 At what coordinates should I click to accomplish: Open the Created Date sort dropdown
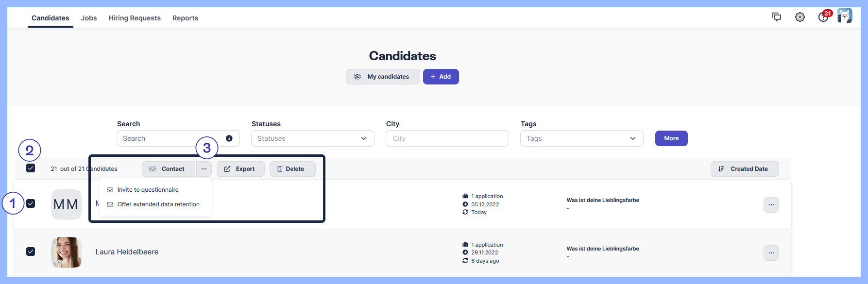pos(745,169)
